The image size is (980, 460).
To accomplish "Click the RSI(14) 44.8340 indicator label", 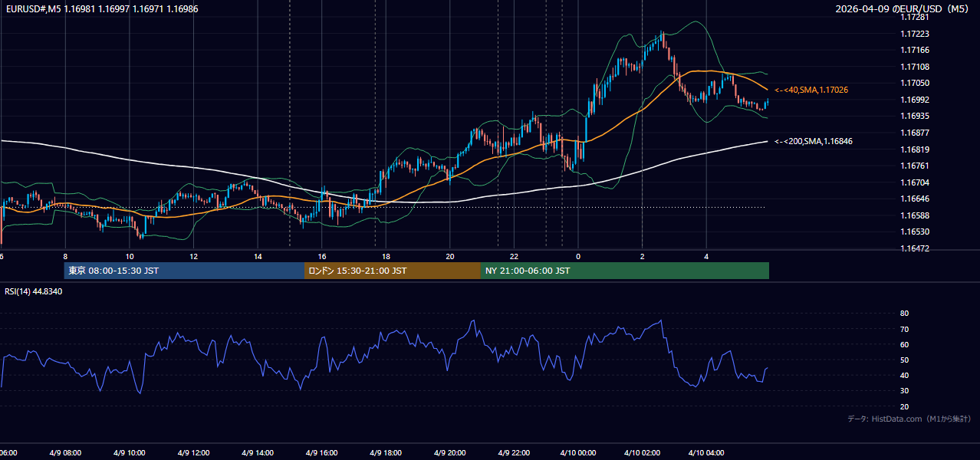I will coord(34,291).
